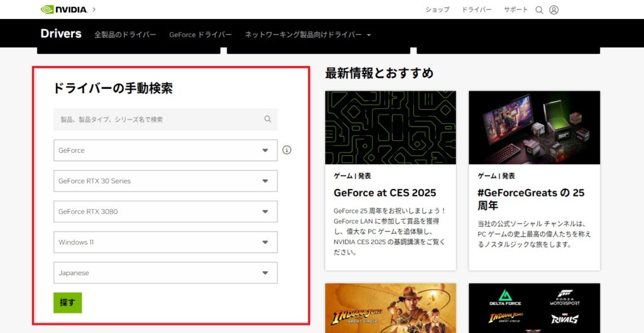The height and width of the screenshot is (333, 644).
Task: Select the GeForce ドライバー tab
Action: coord(201,35)
